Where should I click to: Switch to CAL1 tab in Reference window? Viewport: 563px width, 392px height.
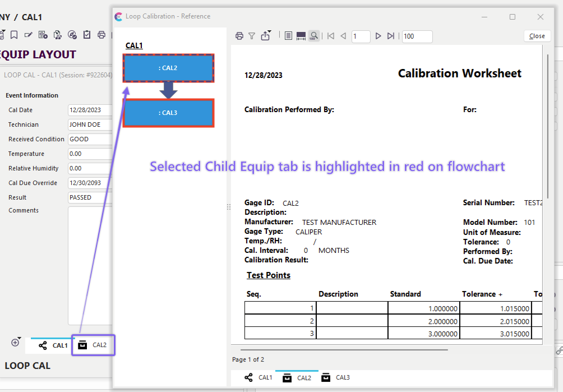[x=259, y=378]
